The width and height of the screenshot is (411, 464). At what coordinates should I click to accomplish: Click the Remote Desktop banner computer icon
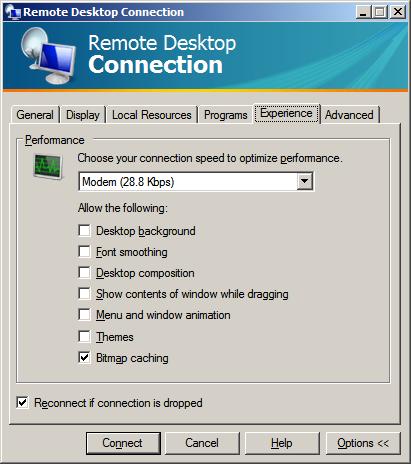pos(48,55)
